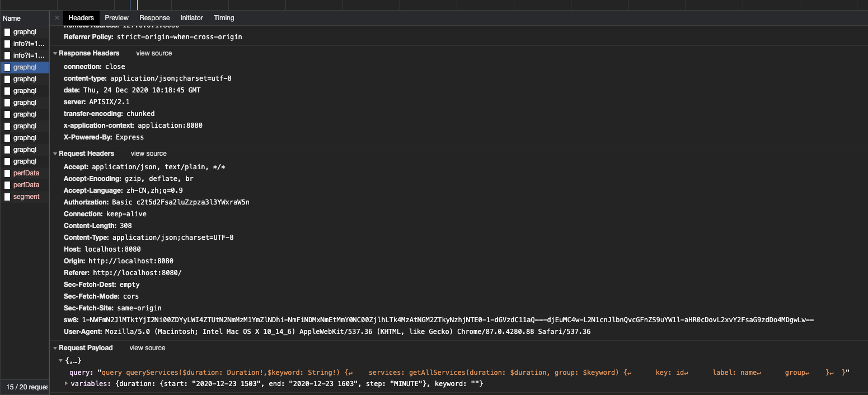
Task: Select the highlighted graphql request
Action: 25,67
